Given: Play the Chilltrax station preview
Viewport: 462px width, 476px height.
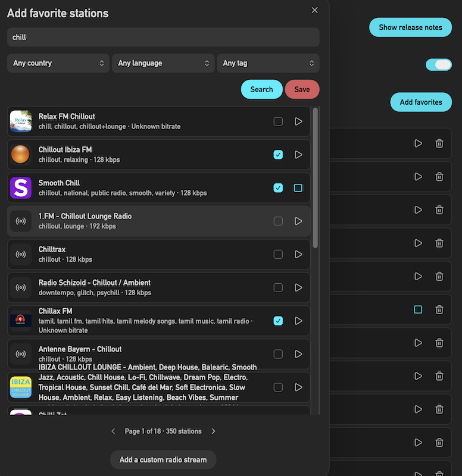Looking at the screenshot, I should pos(298,255).
